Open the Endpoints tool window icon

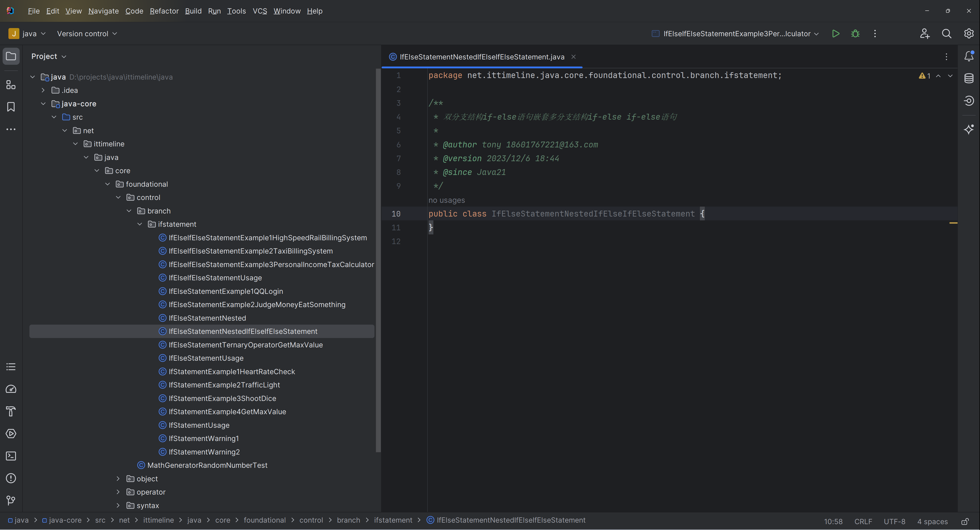pyautogui.click(x=969, y=100)
